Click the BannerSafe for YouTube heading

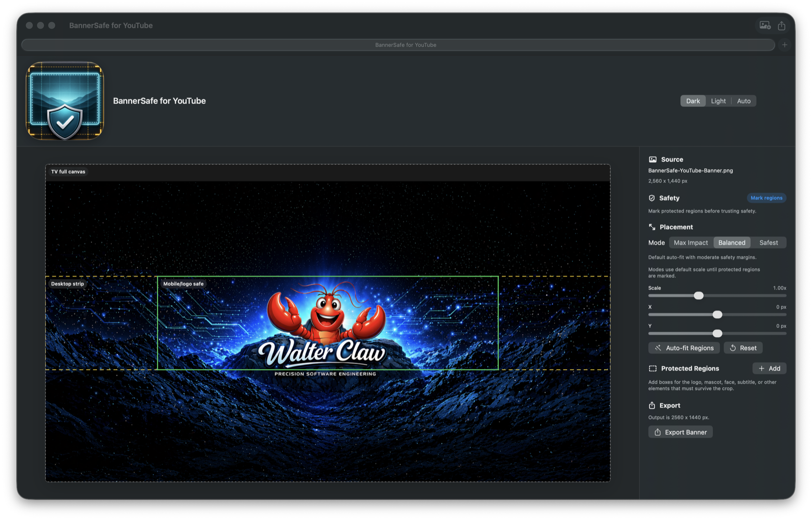point(159,101)
